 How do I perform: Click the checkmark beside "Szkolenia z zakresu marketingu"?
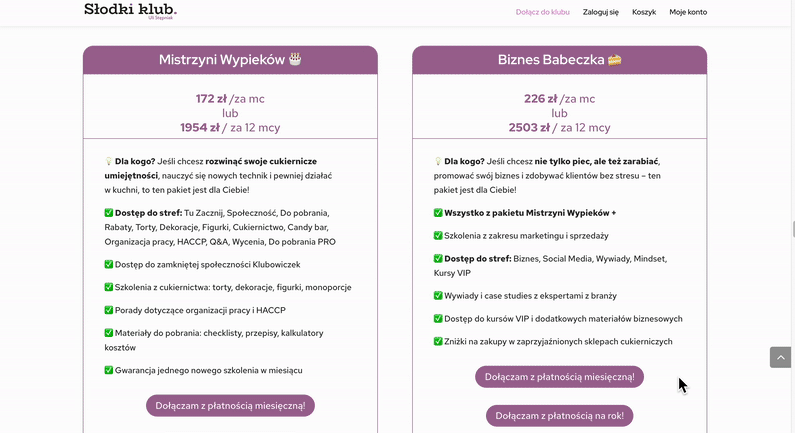tap(438, 236)
